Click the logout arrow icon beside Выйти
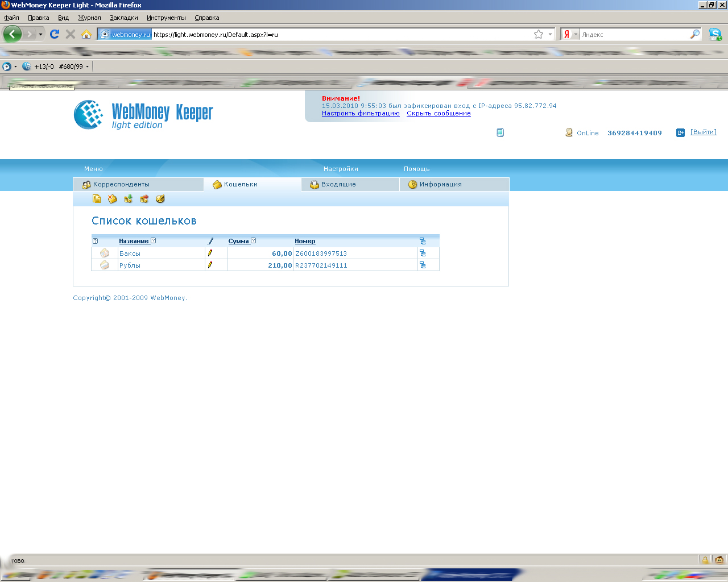728x582 pixels. 680,132
